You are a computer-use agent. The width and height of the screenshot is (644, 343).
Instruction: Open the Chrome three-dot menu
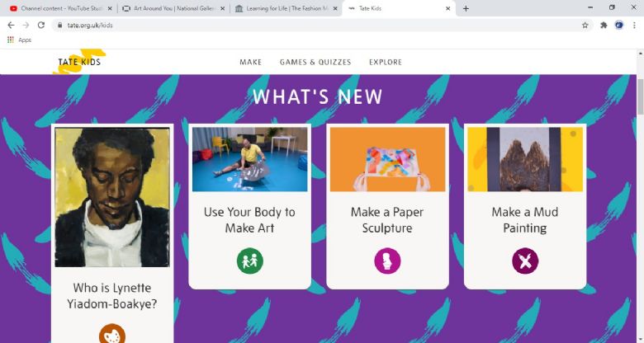[x=634, y=26]
